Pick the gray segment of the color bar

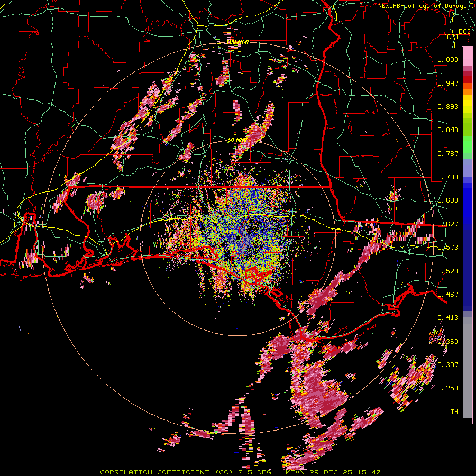467,368
